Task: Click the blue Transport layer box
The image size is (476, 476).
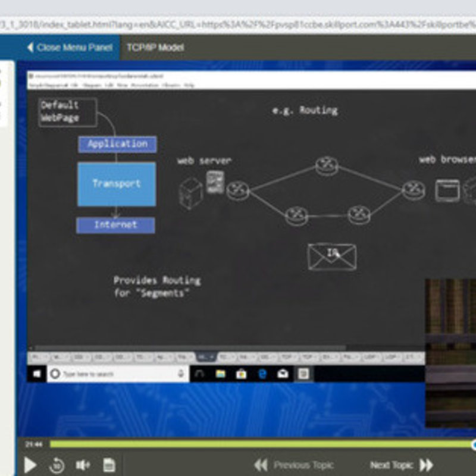Action: click(x=117, y=184)
